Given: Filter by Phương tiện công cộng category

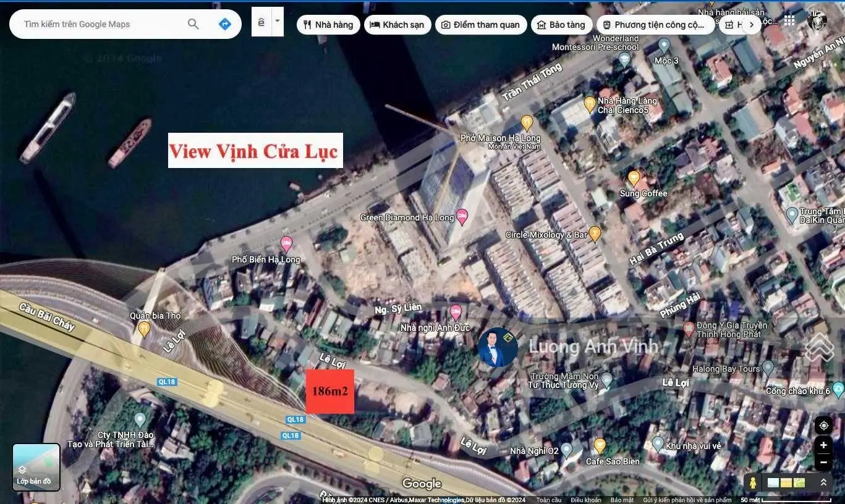Looking at the screenshot, I should pyautogui.click(x=656, y=25).
